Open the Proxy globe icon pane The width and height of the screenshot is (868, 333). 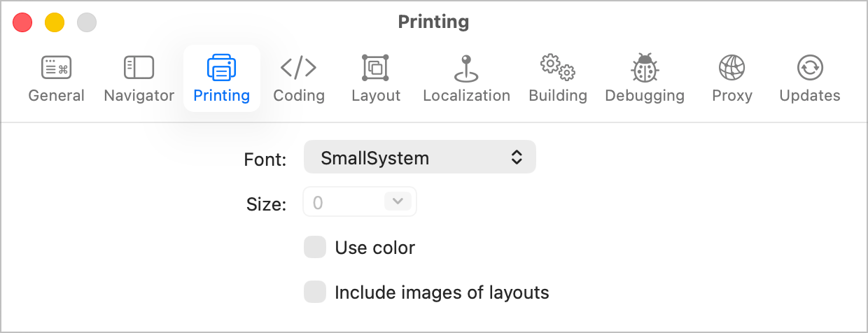click(x=731, y=68)
